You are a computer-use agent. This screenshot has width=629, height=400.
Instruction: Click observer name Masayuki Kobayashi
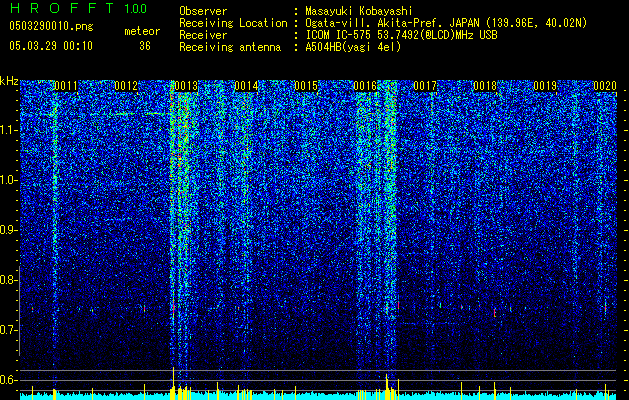(x=358, y=11)
